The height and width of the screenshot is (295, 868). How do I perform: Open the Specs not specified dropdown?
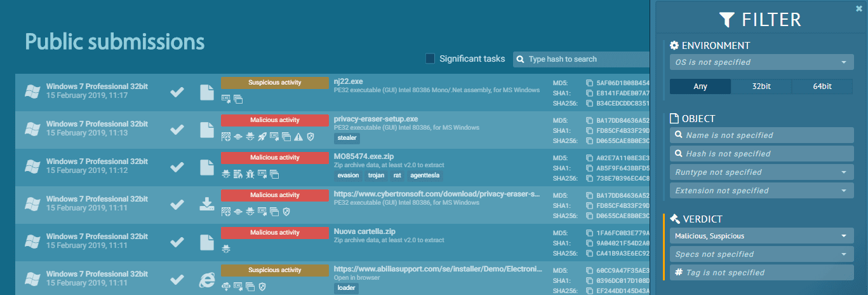(x=761, y=254)
